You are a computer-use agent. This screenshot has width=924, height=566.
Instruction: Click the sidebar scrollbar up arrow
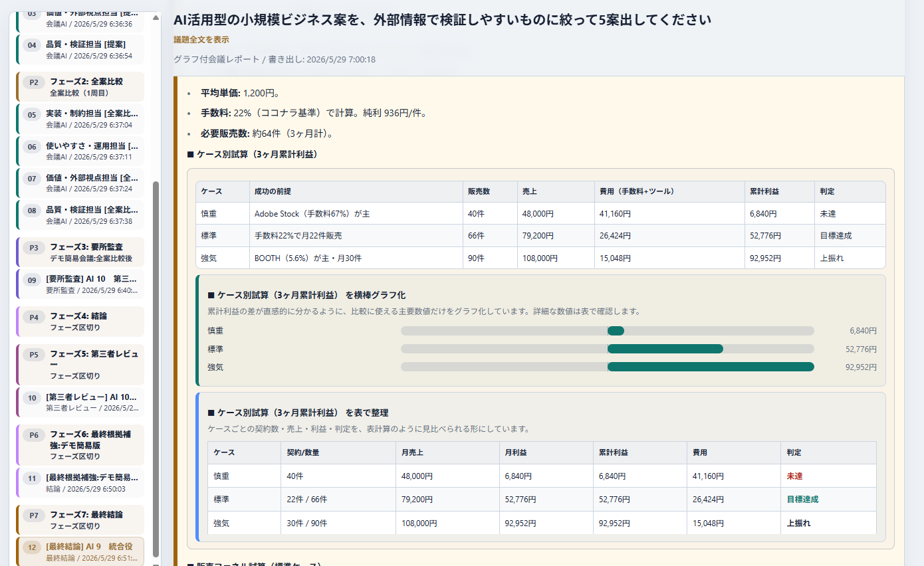pos(156,17)
